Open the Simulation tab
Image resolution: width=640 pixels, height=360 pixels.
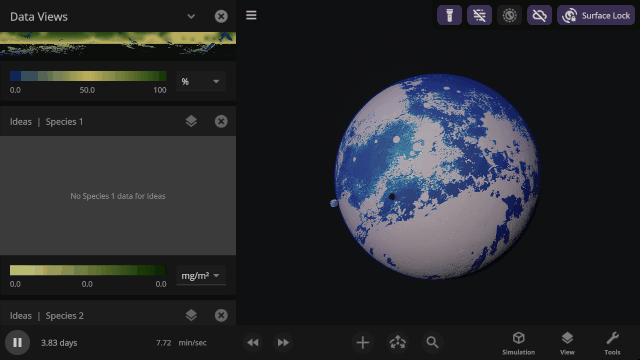click(x=518, y=343)
